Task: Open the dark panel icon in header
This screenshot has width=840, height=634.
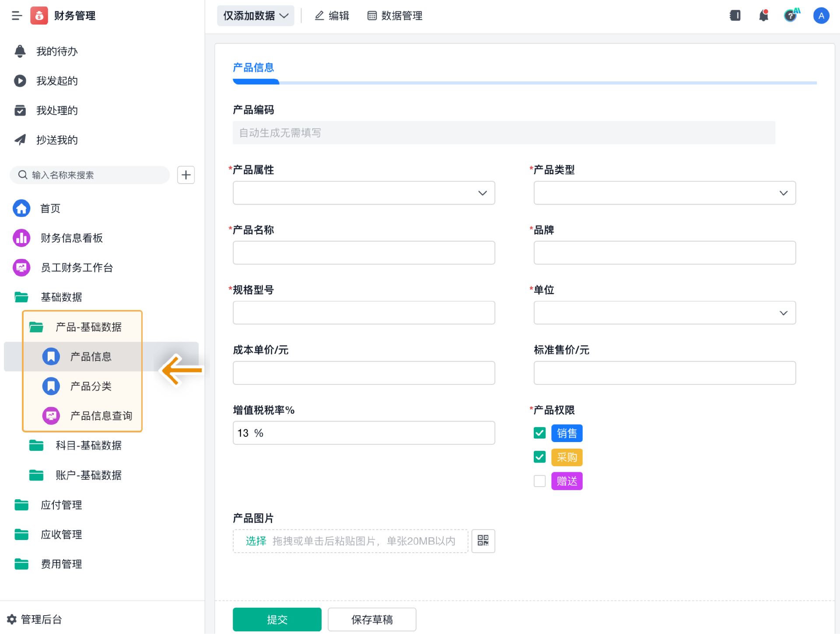Action: click(x=735, y=16)
